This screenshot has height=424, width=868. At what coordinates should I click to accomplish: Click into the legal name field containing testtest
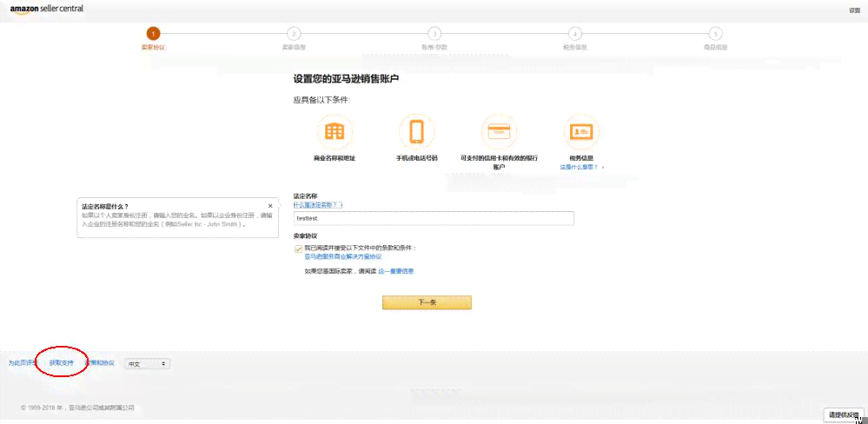(x=434, y=219)
